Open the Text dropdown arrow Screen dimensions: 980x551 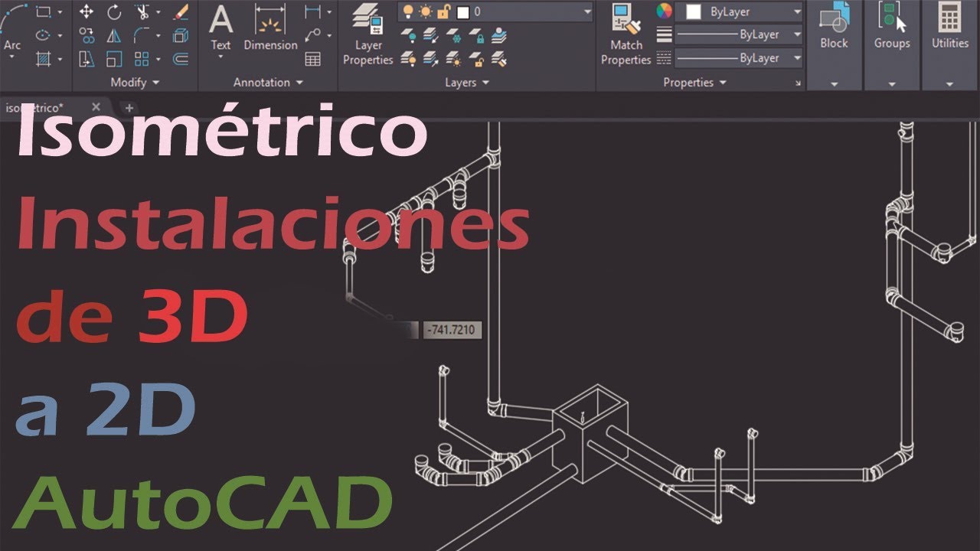pos(220,57)
